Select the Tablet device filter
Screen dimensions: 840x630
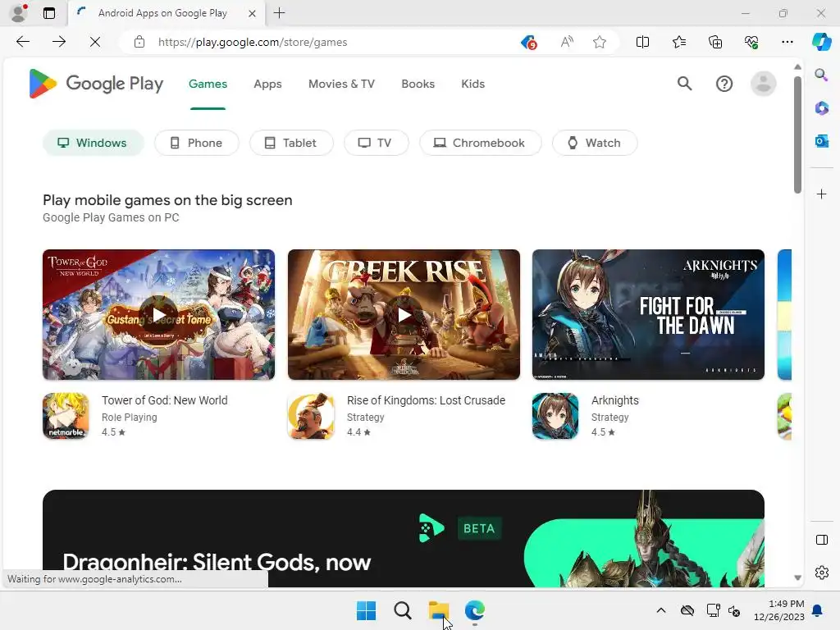tap(291, 143)
